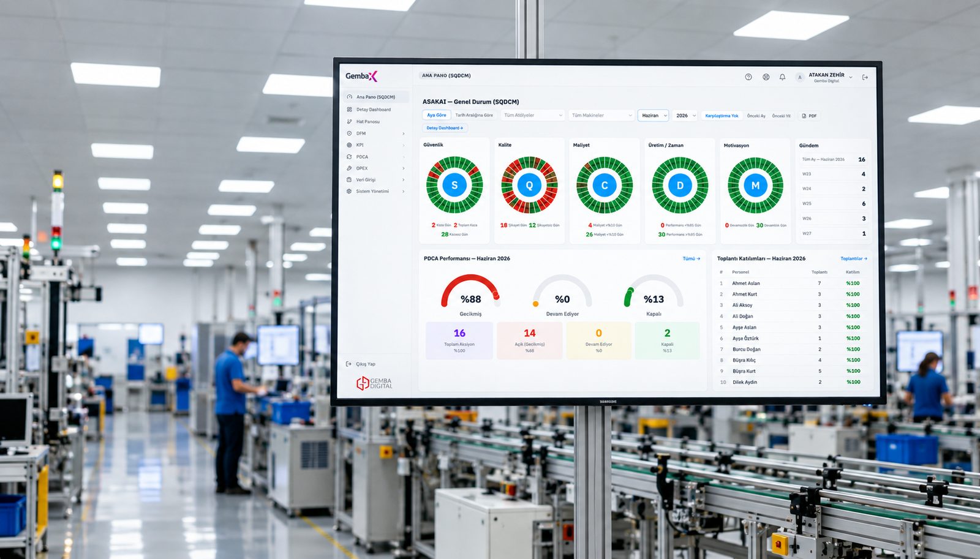
Task: Switch comparison to Önceki Yıl
Action: tap(781, 116)
